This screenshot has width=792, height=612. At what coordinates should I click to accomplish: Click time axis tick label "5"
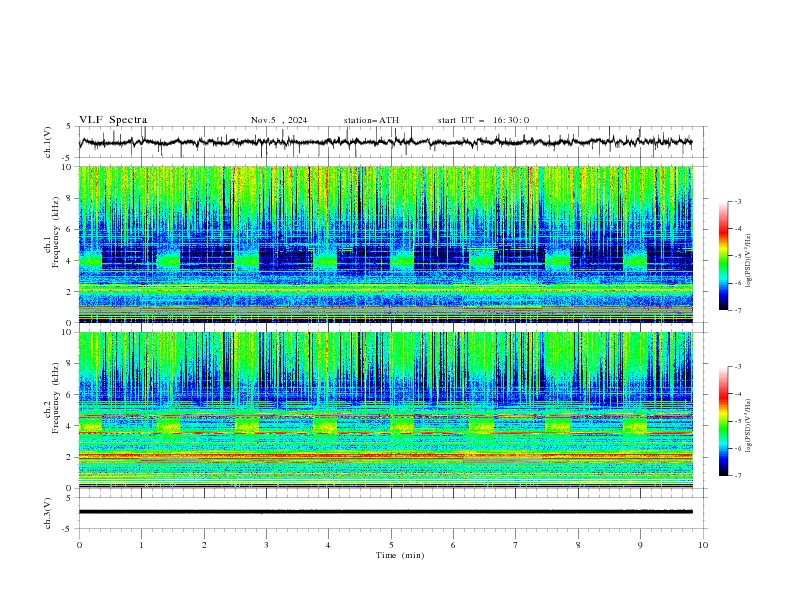[391, 545]
